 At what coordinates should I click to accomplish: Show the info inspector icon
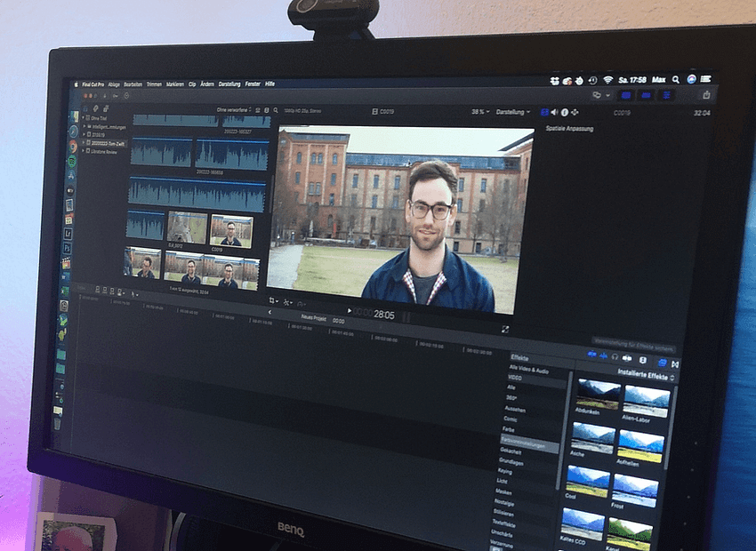pos(565,112)
